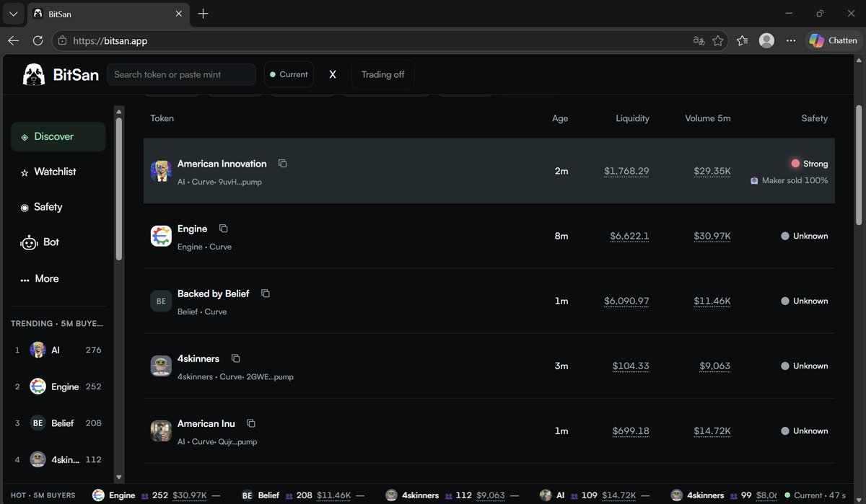Click the Backed by Belief BE avatar
The width and height of the screenshot is (866, 504).
click(161, 301)
